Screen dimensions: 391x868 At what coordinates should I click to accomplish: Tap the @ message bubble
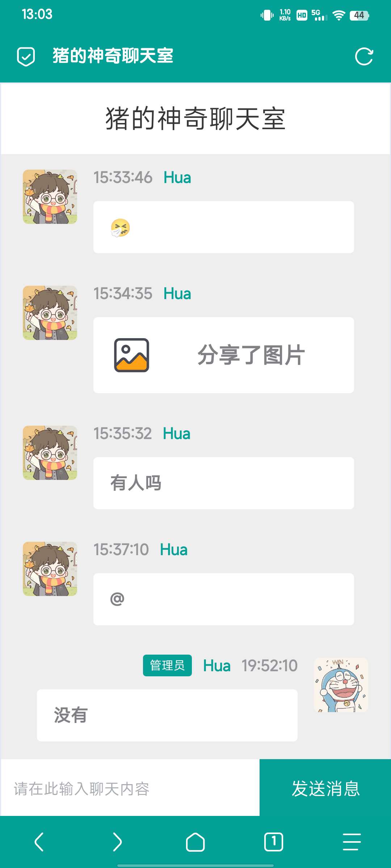[x=224, y=599]
